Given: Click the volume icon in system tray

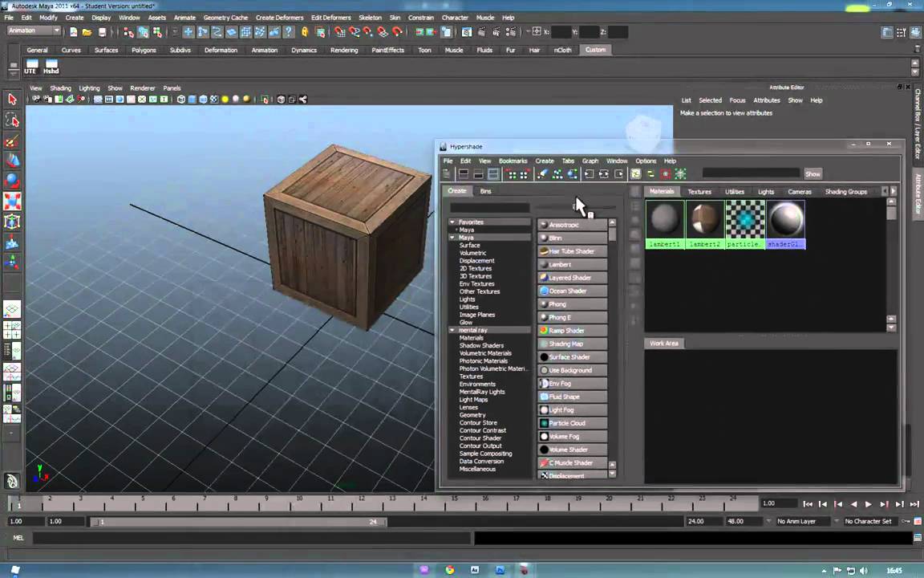Looking at the screenshot, I should coord(863,570).
